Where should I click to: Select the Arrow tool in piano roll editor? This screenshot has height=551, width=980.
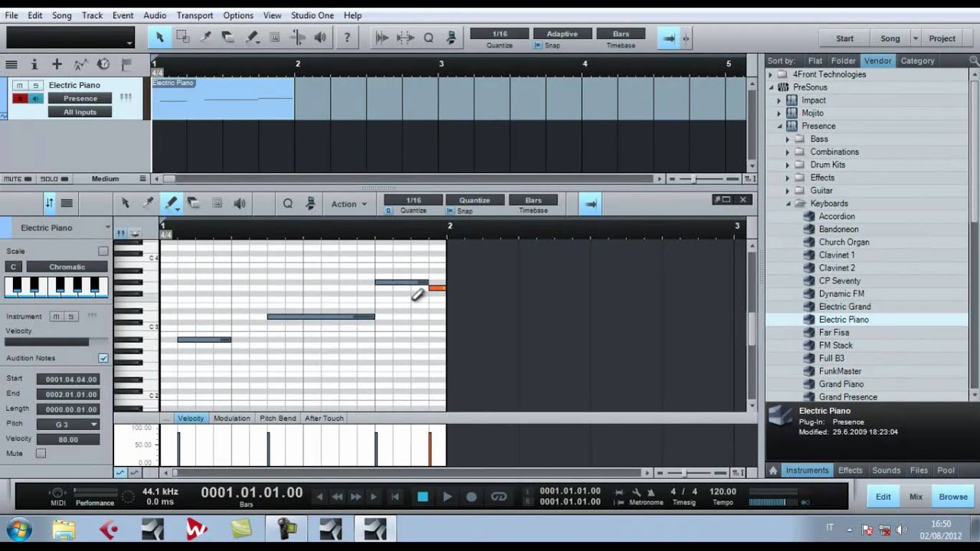125,204
